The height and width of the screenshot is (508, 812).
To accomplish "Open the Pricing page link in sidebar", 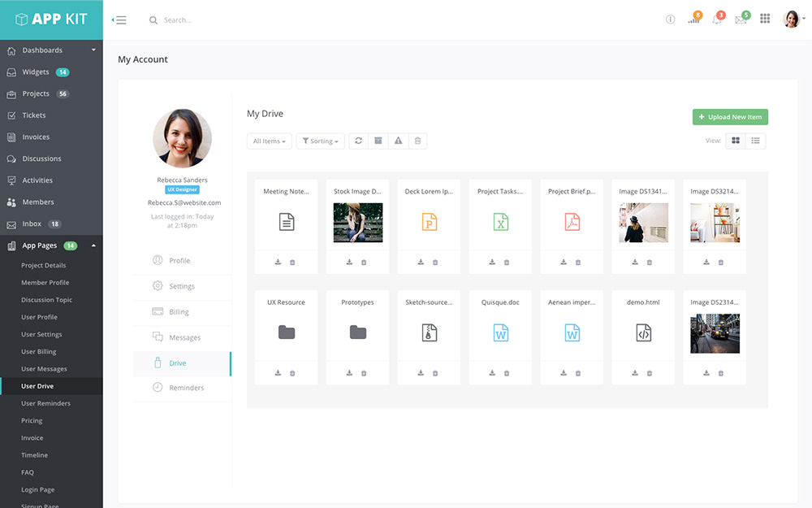I will (32, 421).
